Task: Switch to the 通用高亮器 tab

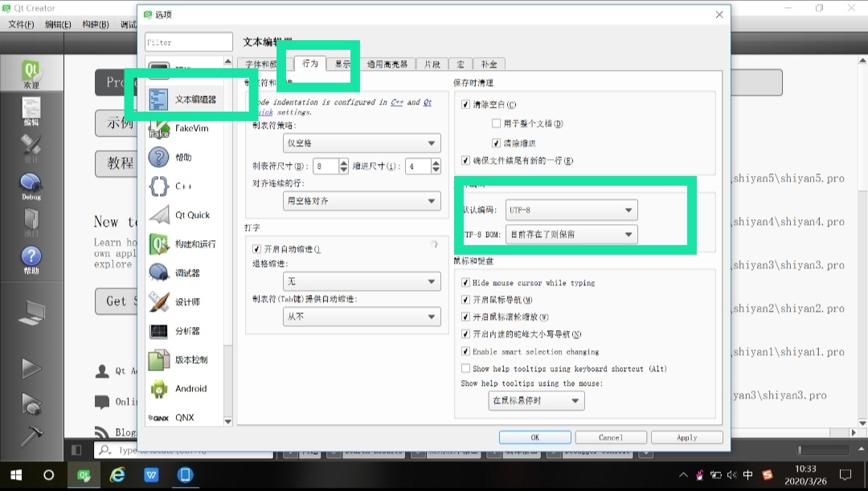Action: (x=387, y=64)
